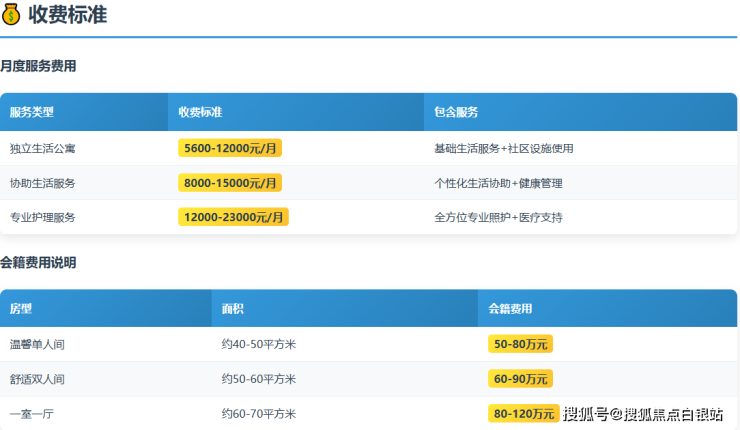The height and width of the screenshot is (430, 740).
Task: Select the 协助生活服务 row label
Action: click(x=43, y=183)
